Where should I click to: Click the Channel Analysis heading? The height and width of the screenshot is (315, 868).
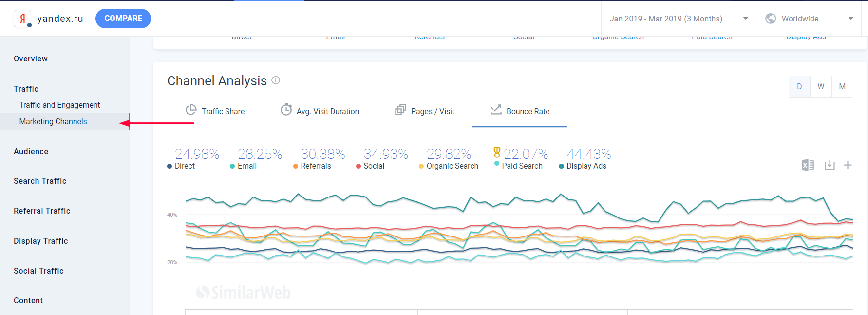point(217,81)
